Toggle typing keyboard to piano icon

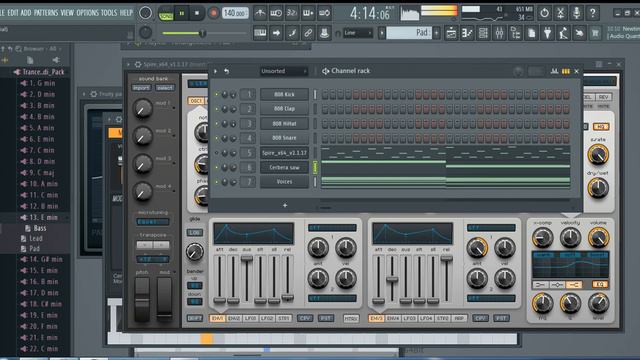pyautogui.click(x=260, y=33)
